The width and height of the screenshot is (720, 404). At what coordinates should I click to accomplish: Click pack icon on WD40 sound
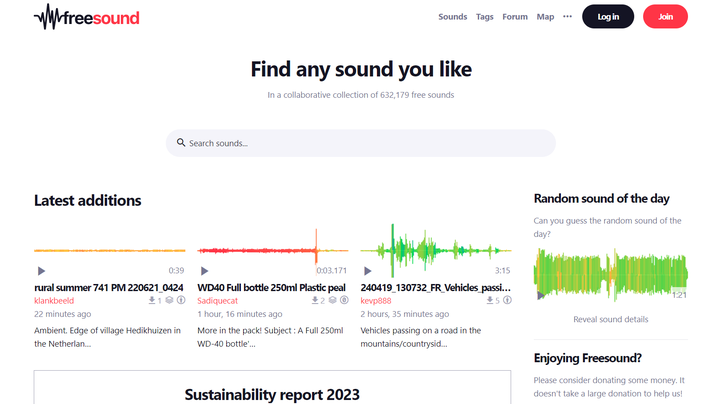click(332, 300)
